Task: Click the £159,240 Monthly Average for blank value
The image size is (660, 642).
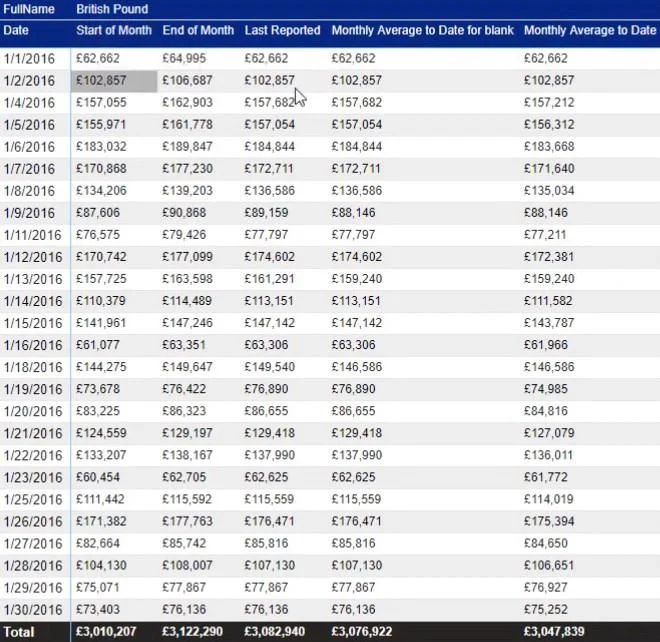Action: pyautogui.click(x=357, y=279)
